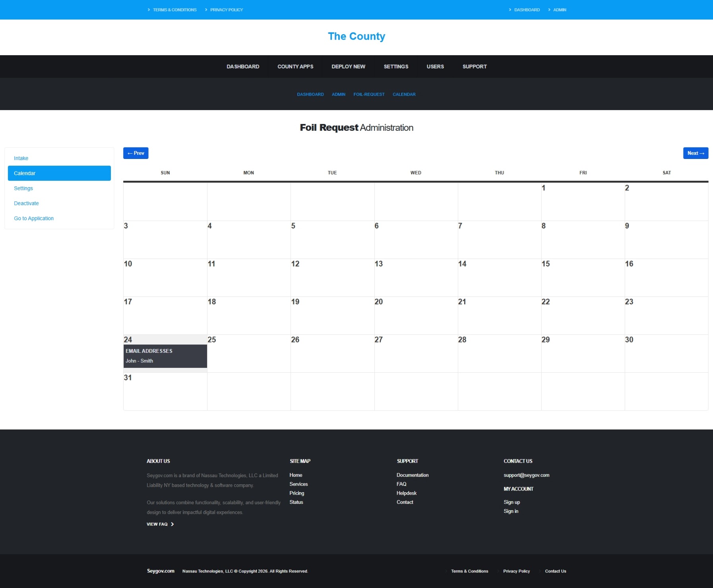The height and width of the screenshot is (588, 713).
Task: Click the support@seygov.com email link
Action: pos(526,475)
